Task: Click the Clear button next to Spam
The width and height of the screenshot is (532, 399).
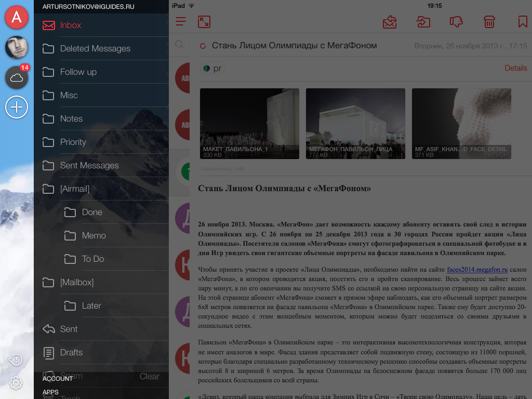Action: tap(149, 376)
